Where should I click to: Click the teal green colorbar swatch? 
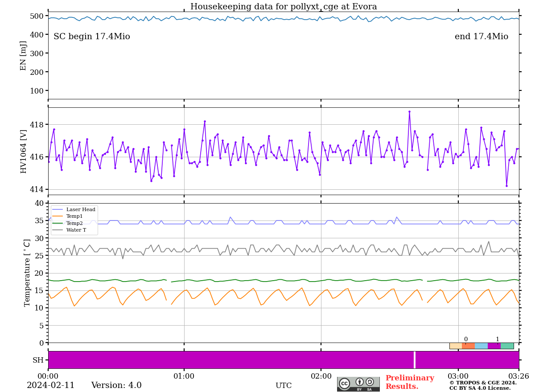tap(507, 346)
